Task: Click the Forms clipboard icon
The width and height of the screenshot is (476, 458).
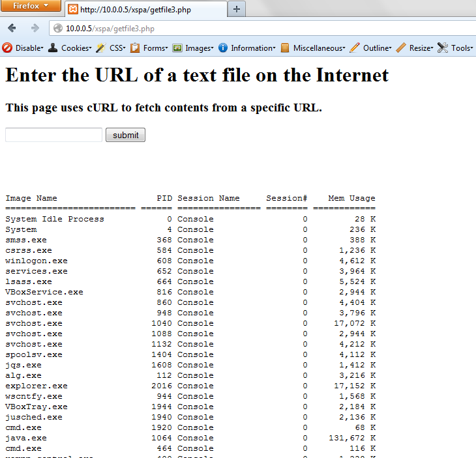Action: [x=135, y=48]
